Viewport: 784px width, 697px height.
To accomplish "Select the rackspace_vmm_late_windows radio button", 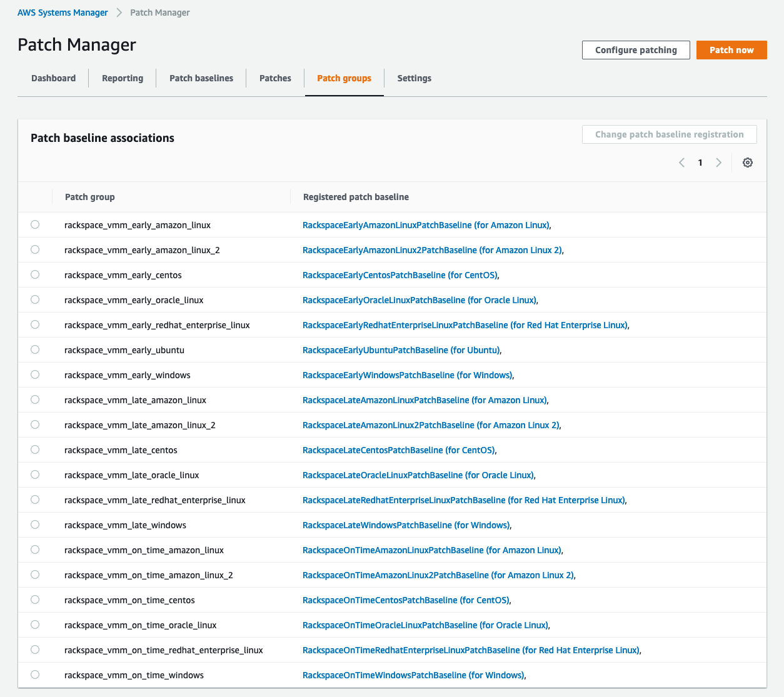I will click(35, 524).
